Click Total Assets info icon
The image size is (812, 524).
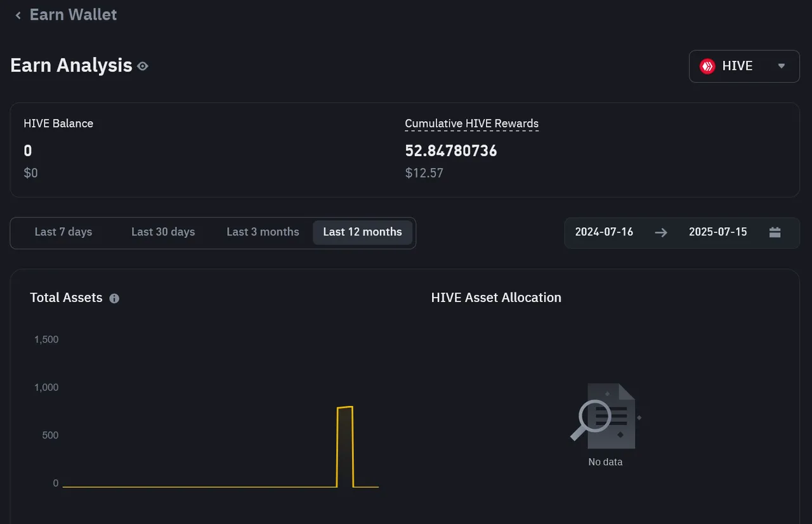pyautogui.click(x=114, y=298)
